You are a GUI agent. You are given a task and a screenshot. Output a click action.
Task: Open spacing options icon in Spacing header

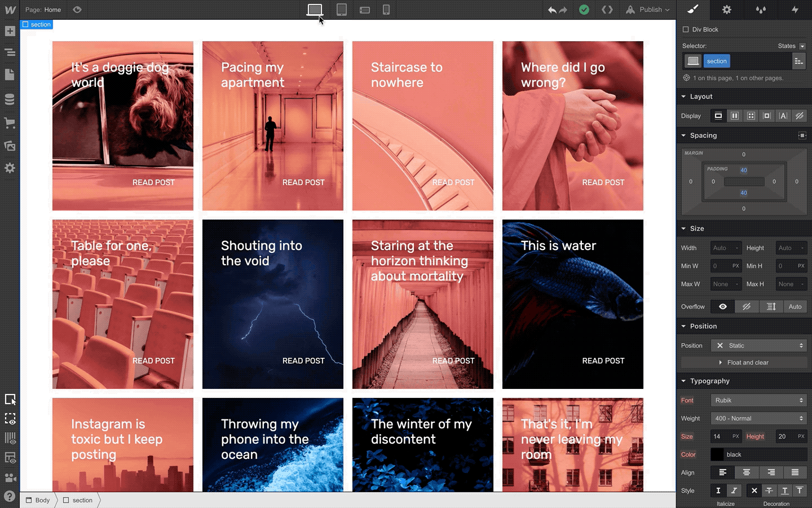802,135
